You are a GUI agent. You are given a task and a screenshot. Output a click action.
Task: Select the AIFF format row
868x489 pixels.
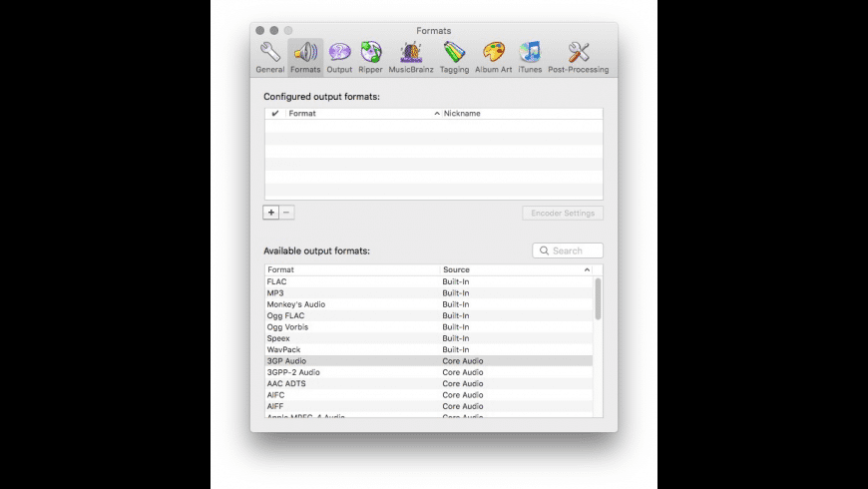(429, 406)
